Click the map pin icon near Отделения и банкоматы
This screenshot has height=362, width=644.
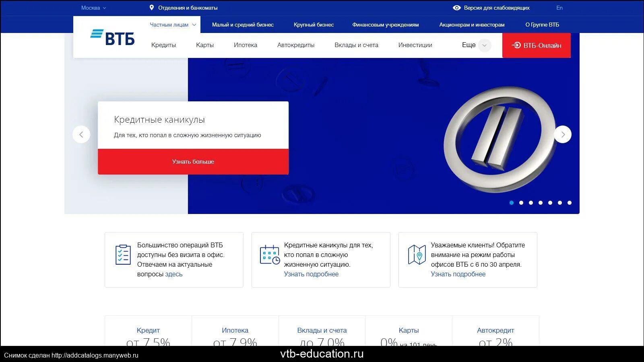(x=152, y=8)
